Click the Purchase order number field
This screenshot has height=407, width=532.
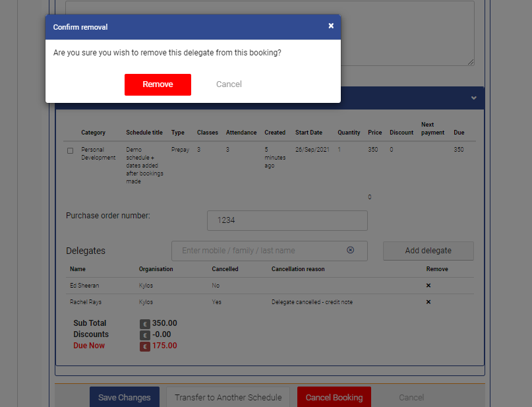click(x=287, y=220)
